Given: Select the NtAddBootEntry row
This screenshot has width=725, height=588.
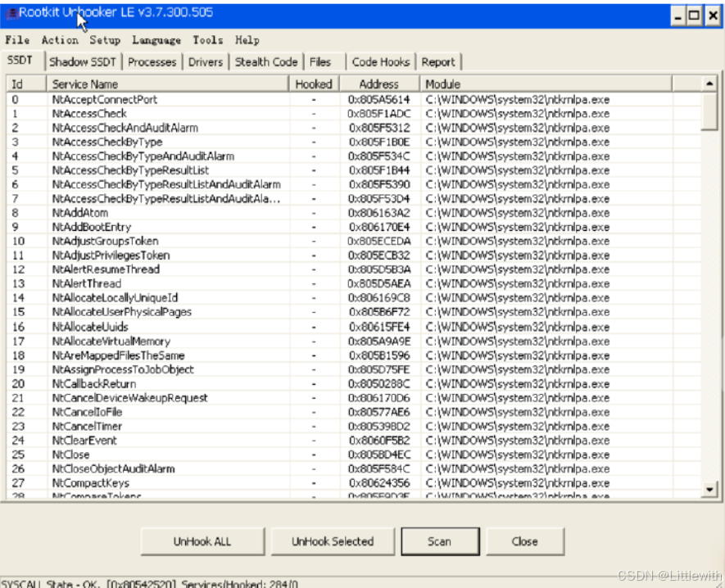Looking at the screenshot, I should click(354, 228).
